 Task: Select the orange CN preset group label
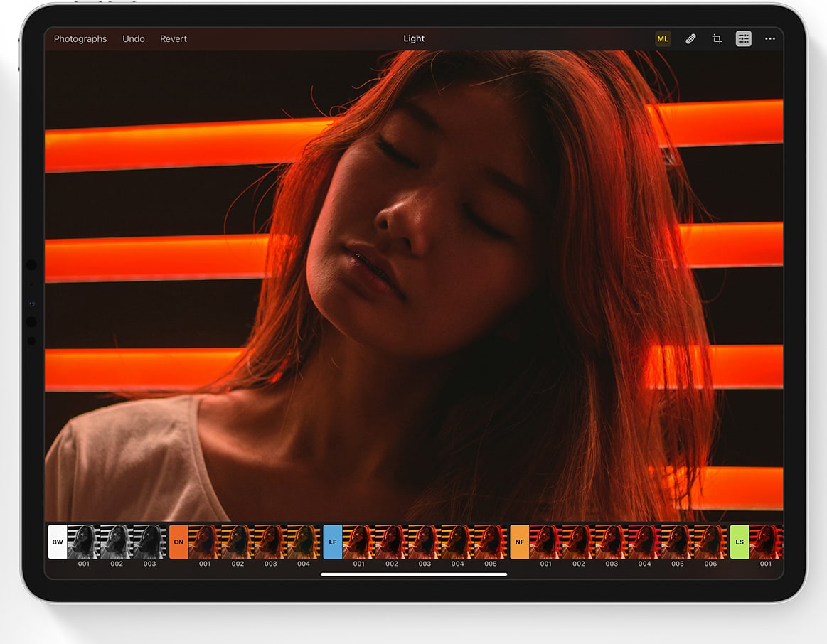(x=178, y=542)
